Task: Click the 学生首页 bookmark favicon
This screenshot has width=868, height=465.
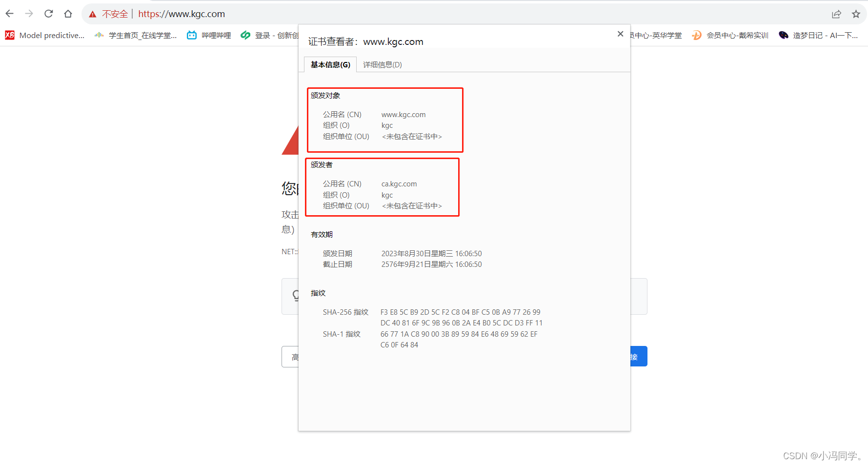Action: point(99,35)
